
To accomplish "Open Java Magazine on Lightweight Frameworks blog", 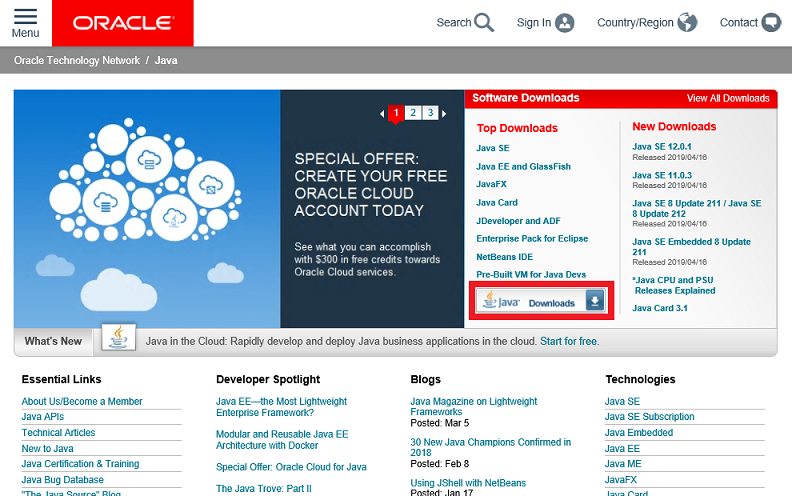I will pos(474,407).
